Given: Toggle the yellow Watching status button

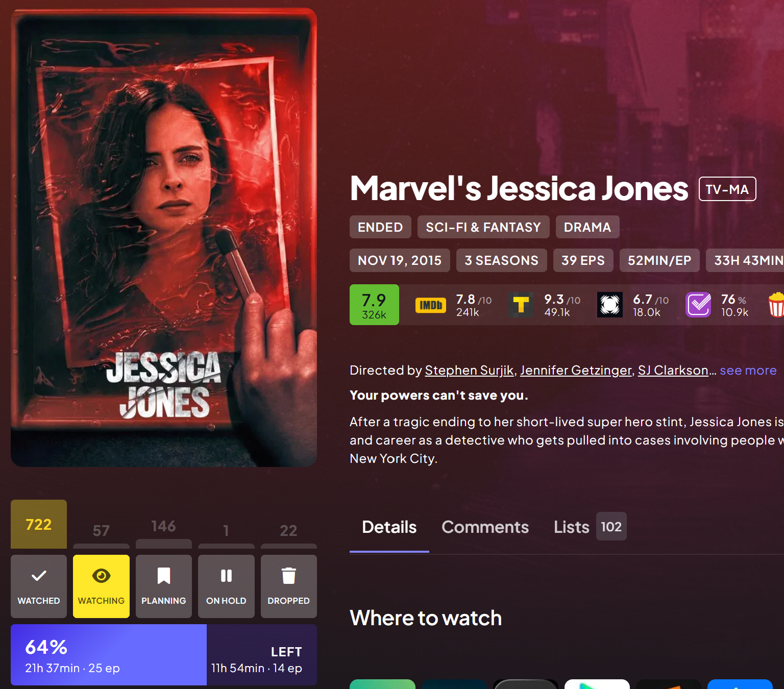Looking at the screenshot, I should (101, 586).
